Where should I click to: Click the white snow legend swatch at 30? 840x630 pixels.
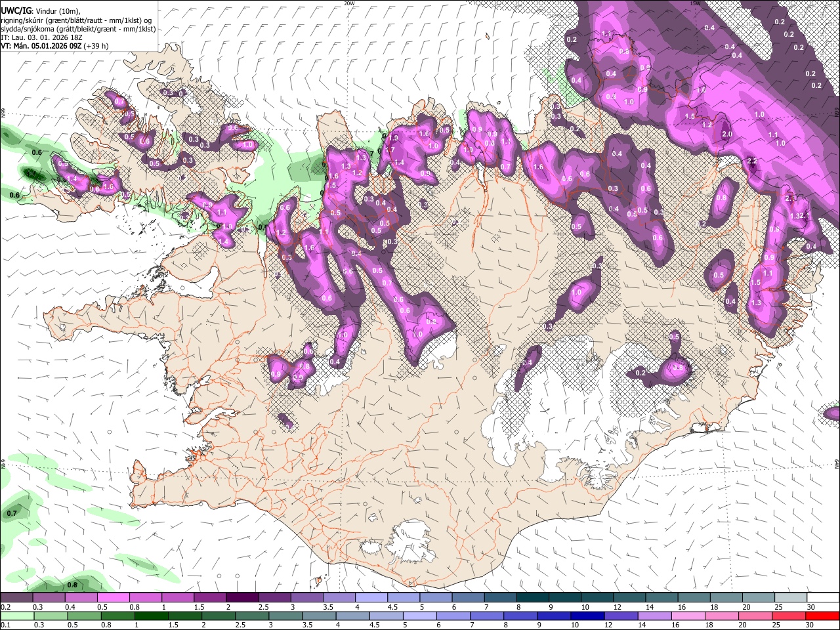click(x=823, y=598)
